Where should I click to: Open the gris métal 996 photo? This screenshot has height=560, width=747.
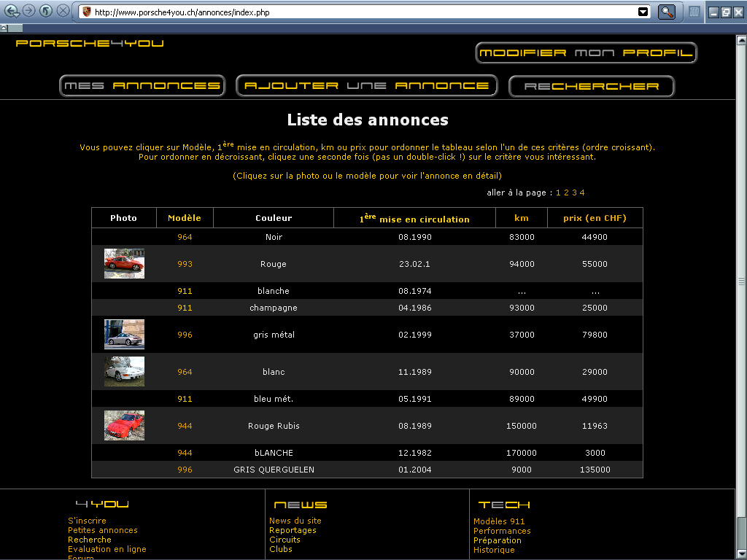point(124,334)
